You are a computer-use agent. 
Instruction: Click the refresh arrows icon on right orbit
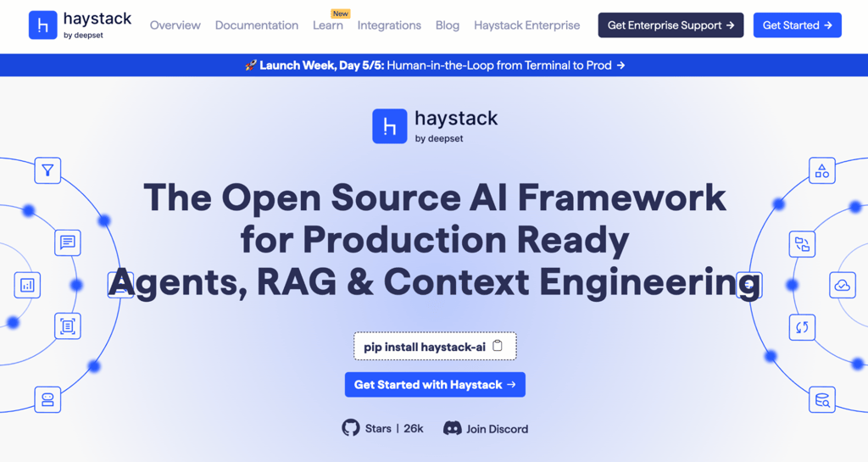(x=802, y=327)
